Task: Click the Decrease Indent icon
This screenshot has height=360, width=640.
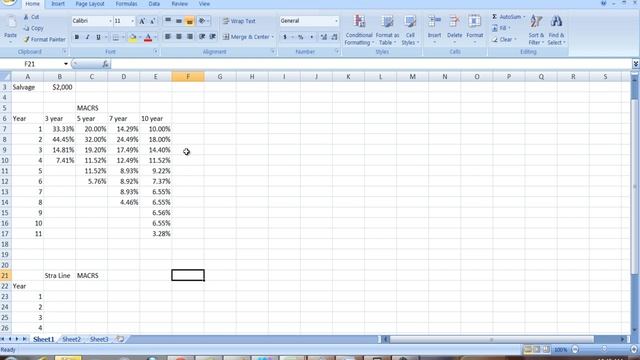Action: click(202, 37)
